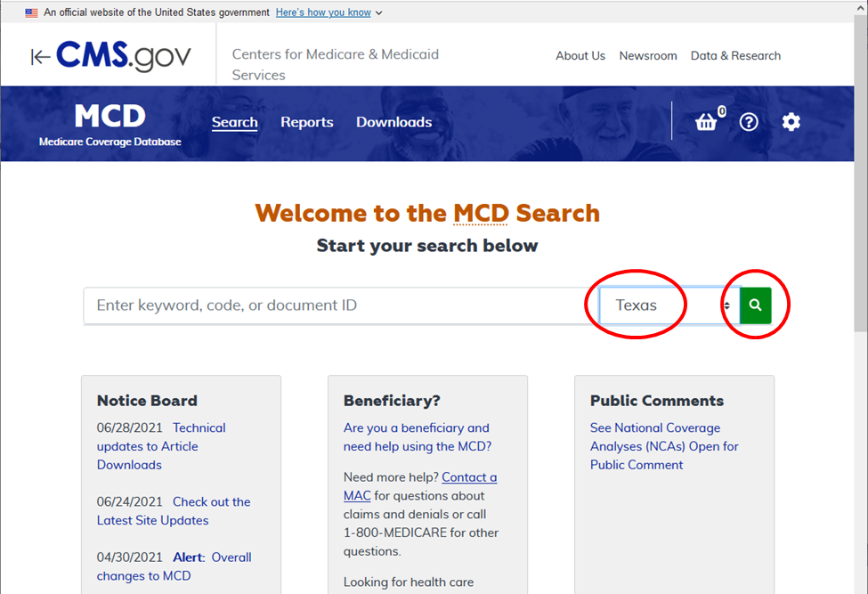The height and width of the screenshot is (594, 868).
Task: Click the Public Comments heading
Action: (656, 400)
